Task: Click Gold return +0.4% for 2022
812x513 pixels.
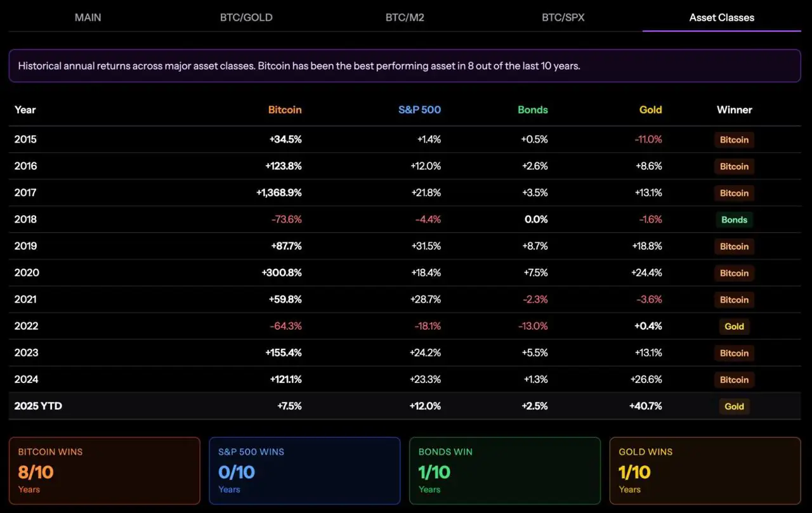Action: coord(648,326)
